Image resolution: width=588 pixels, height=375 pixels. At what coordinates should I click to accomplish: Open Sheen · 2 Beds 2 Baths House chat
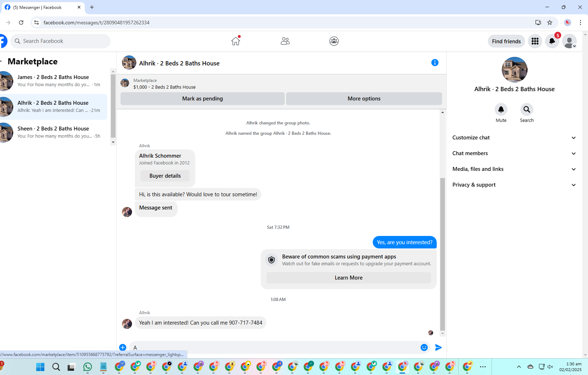(x=54, y=133)
